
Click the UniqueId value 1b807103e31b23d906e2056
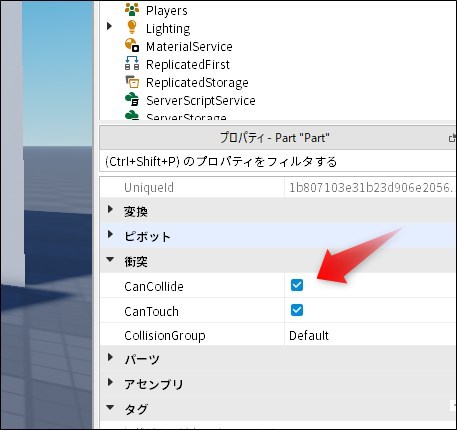click(x=370, y=188)
